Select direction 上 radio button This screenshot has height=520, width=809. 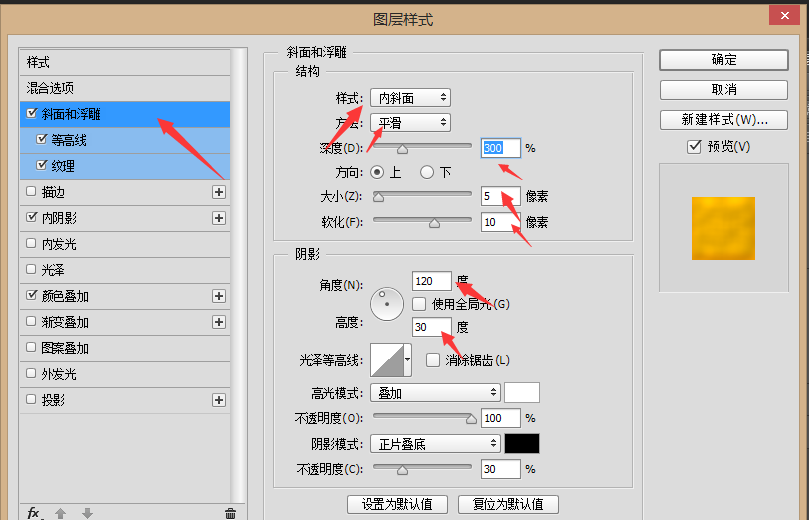(x=377, y=172)
